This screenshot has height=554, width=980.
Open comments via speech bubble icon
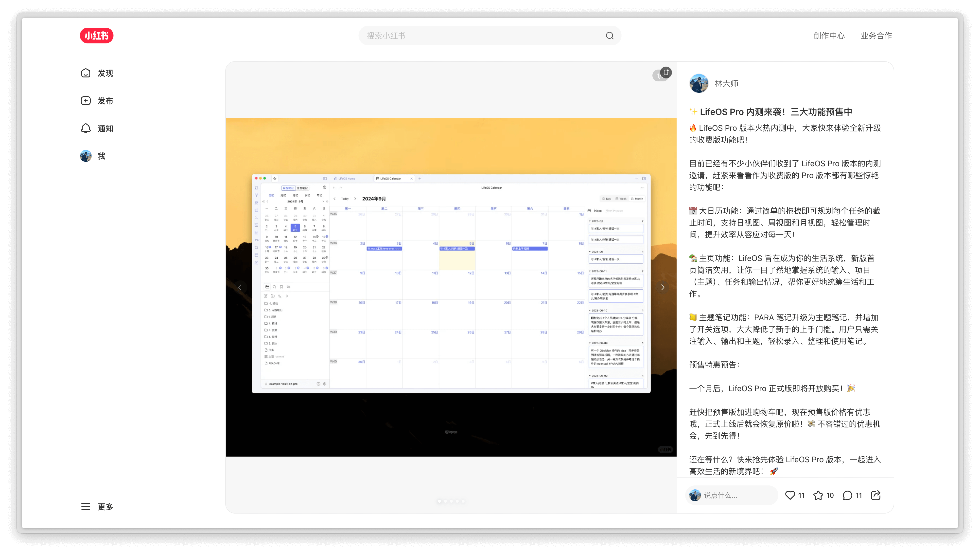coord(847,495)
